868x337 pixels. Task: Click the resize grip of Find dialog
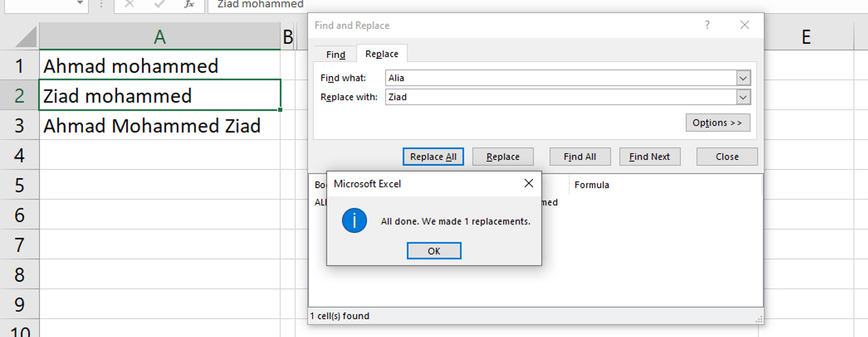pos(758,319)
